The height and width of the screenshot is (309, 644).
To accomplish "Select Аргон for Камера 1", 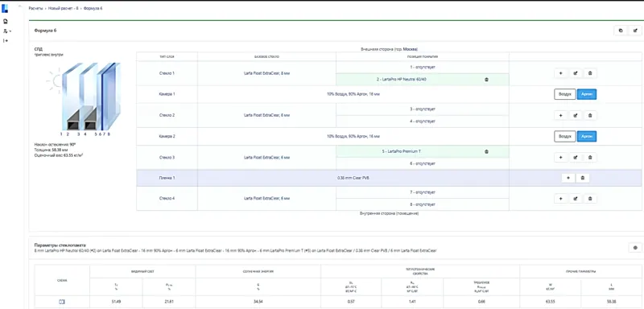I will coord(587,94).
